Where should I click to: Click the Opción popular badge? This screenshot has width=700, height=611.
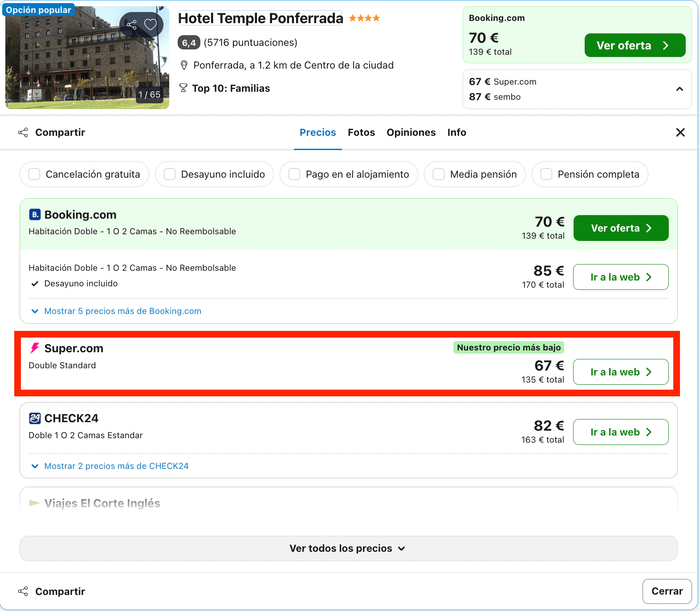[38, 10]
